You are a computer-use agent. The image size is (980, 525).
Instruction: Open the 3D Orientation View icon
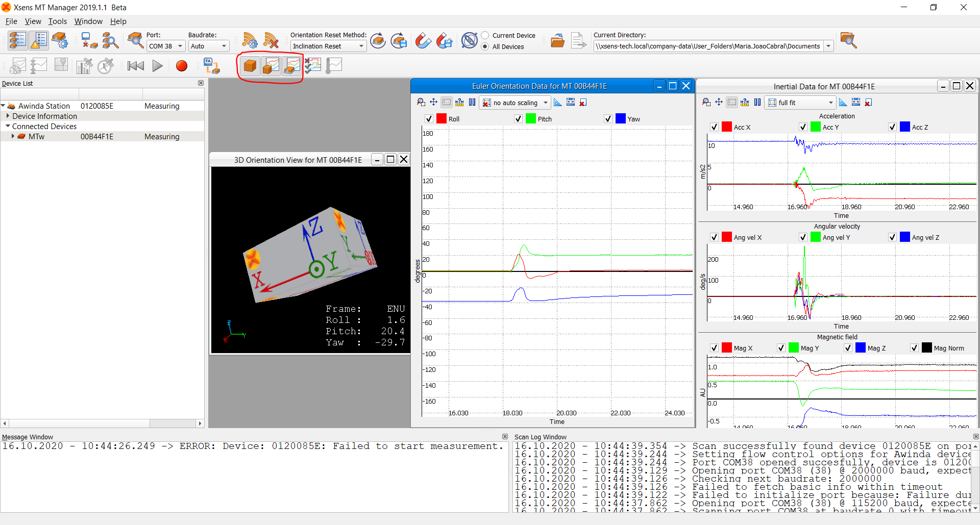[x=250, y=66]
